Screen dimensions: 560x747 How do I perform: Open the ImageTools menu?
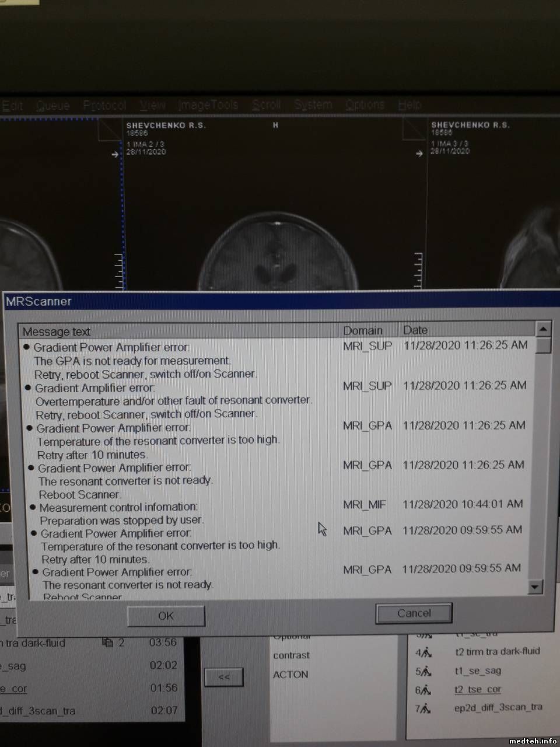point(208,105)
